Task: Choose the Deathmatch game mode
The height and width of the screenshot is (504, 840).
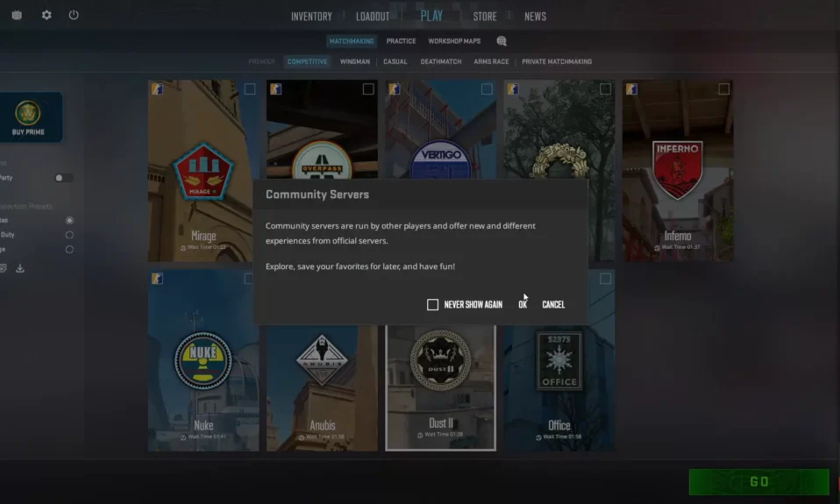Action: tap(440, 61)
